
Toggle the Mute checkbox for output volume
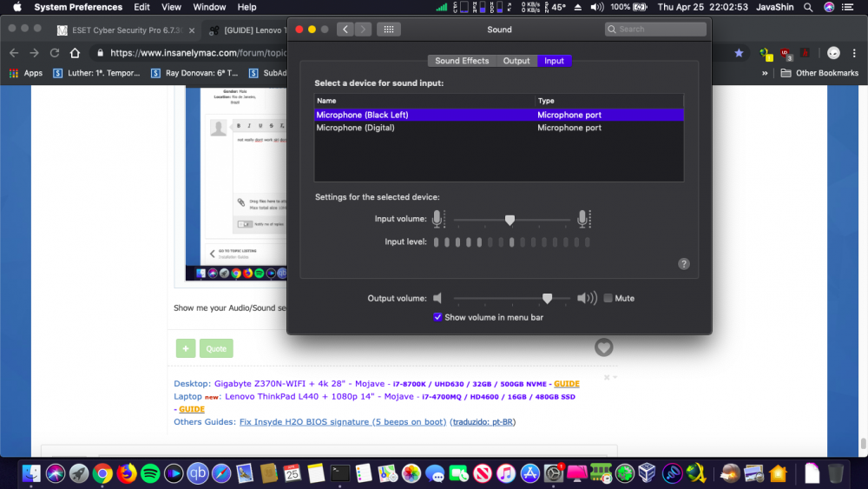coord(608,298)
